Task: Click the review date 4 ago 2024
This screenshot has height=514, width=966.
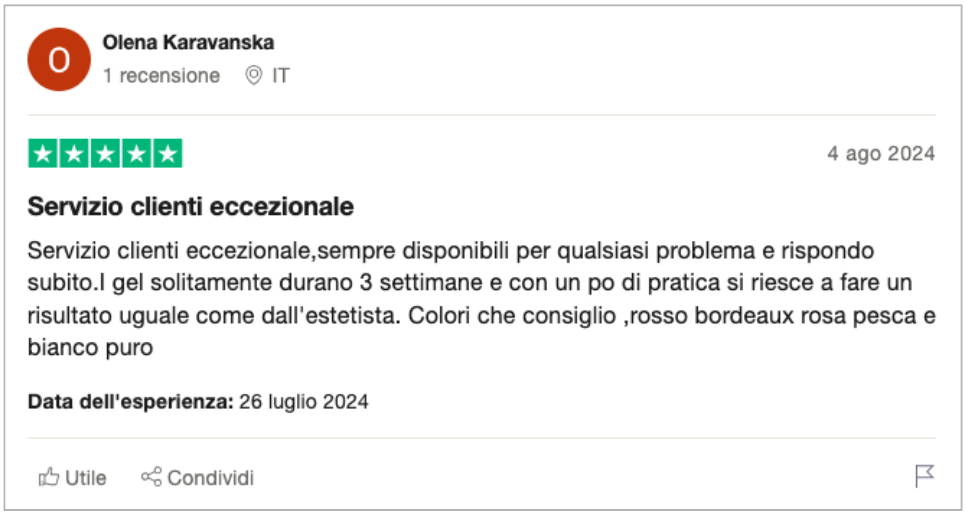Action: tap(881, 153)
